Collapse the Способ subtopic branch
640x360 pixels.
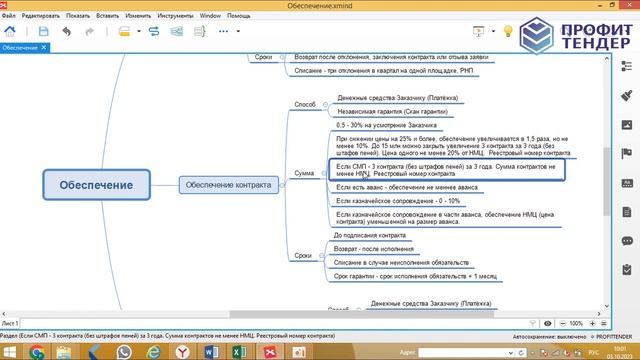325,105
